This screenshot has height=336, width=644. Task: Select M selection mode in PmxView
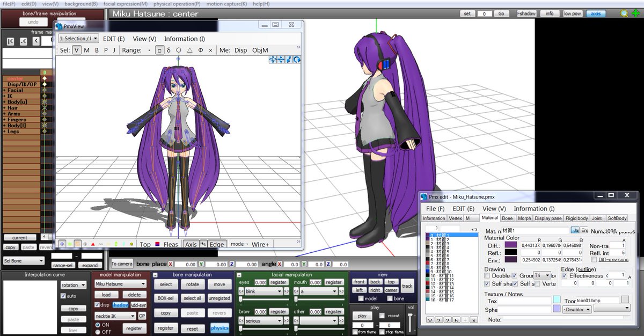tap(86, 50)
